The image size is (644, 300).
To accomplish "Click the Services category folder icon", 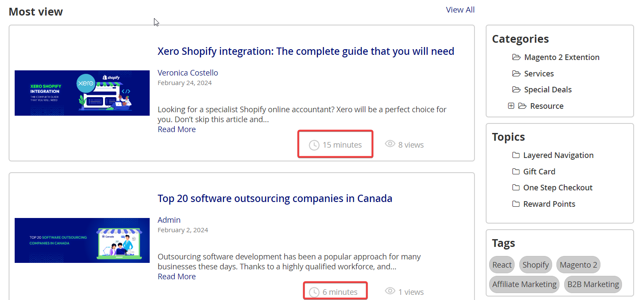I will point(516,73).
